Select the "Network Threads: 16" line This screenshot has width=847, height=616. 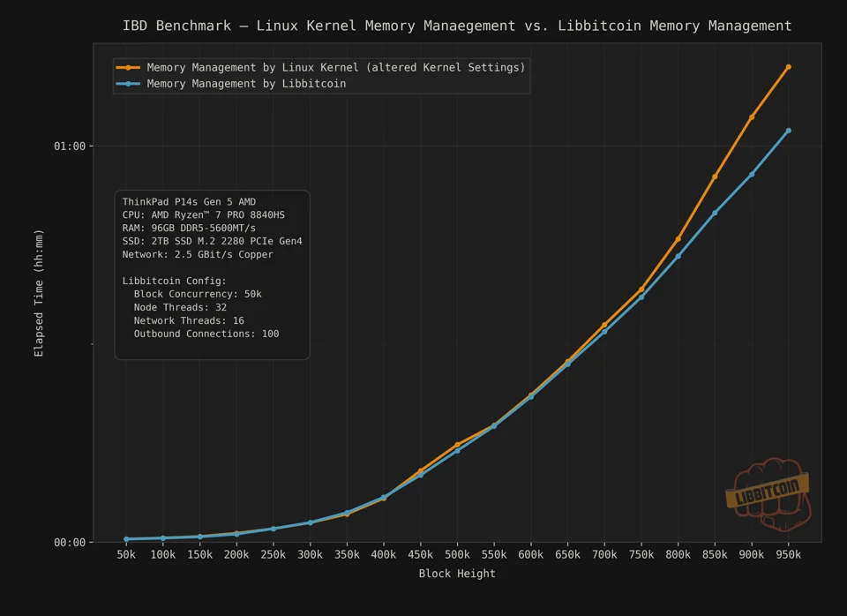coord(189,320)
